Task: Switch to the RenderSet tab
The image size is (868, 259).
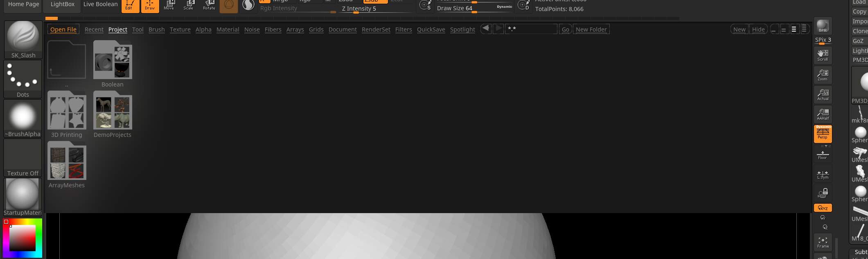Action: click(x=376, y=30)
